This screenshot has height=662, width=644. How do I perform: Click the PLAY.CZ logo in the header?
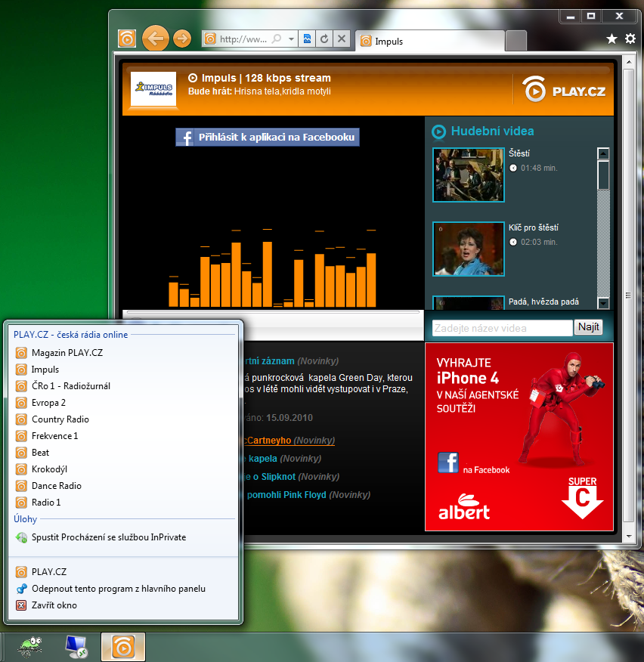coord(564,89)
